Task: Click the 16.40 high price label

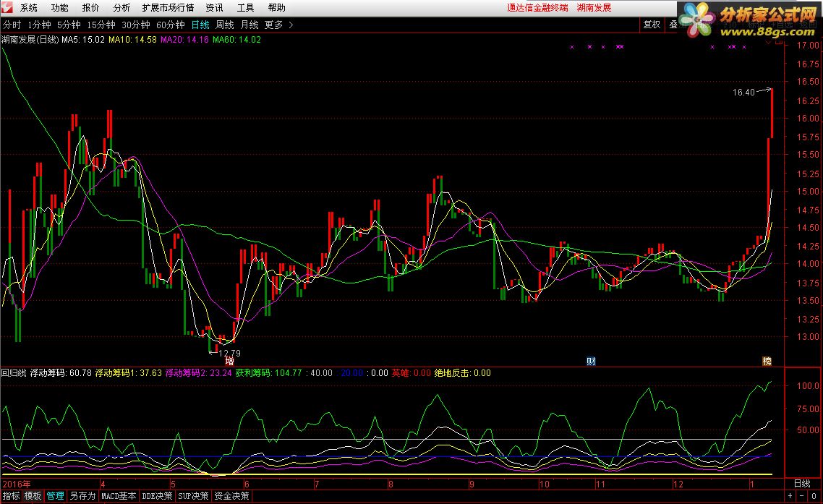Action: (x=743, y=93)
